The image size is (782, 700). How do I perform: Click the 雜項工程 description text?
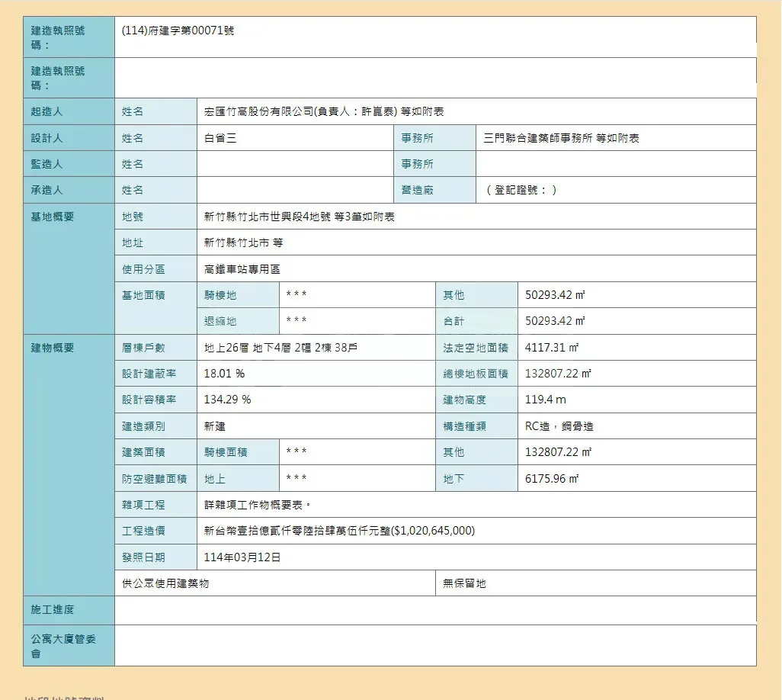[258, 506]
